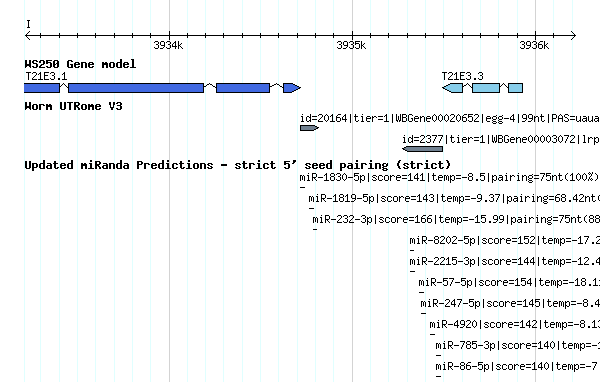The image size is (600, 382).
Task: Open the T21E3.1 gene label
Action: [x=46, y=76]
